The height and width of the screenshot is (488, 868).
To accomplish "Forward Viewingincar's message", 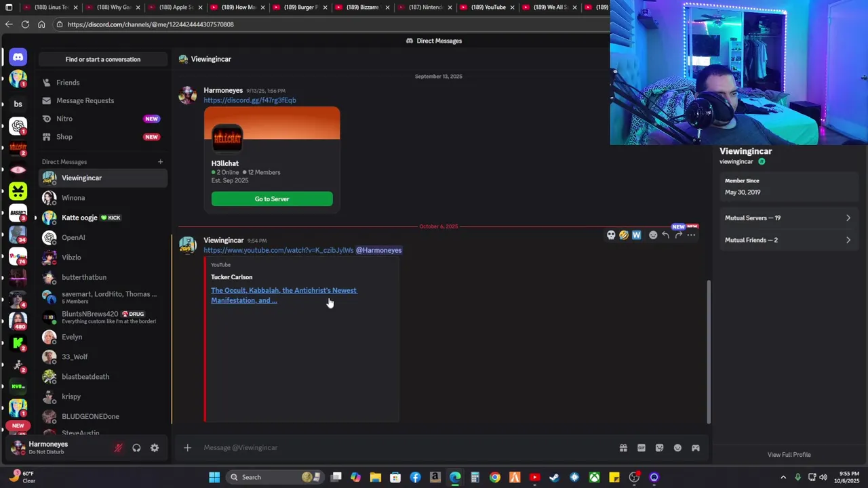I will coord(679,235).
